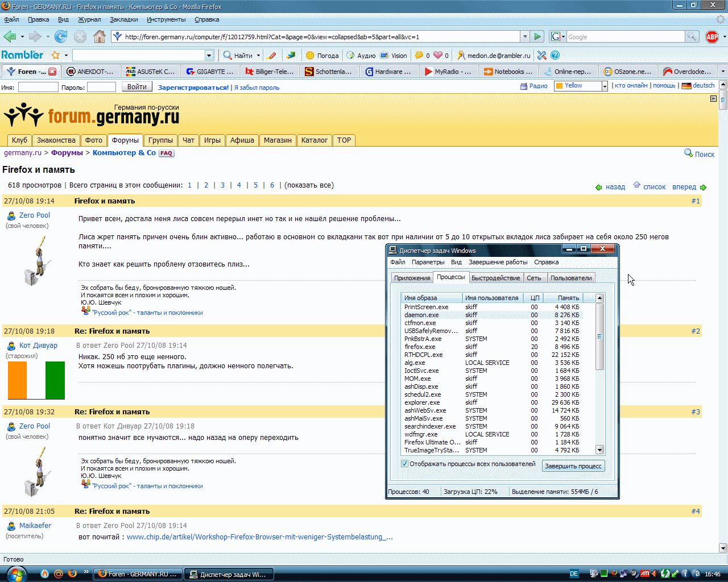Click the Google search magnifier icon
Image resolution: width=728 pixels, height=582 pixels.
[692, 37]
